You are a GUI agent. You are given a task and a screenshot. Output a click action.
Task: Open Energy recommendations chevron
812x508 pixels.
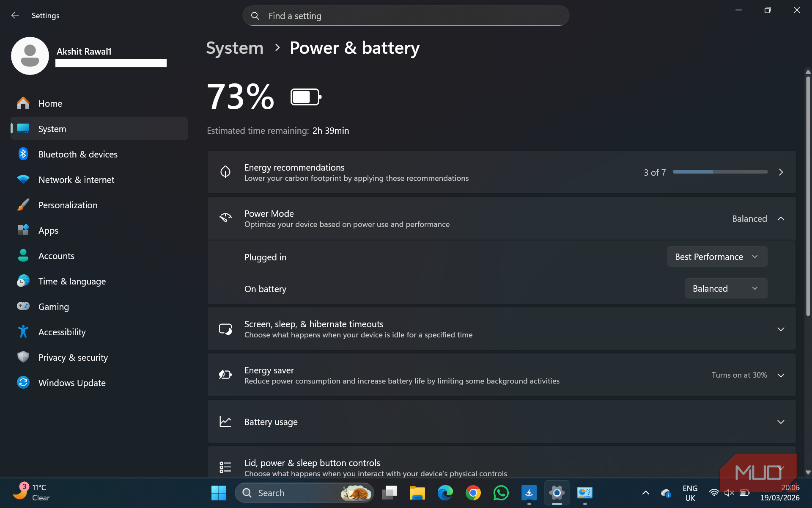click(x=781, y=172)
